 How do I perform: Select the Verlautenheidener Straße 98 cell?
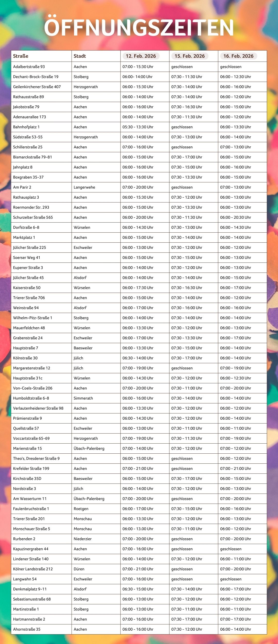tap(38, 408)
